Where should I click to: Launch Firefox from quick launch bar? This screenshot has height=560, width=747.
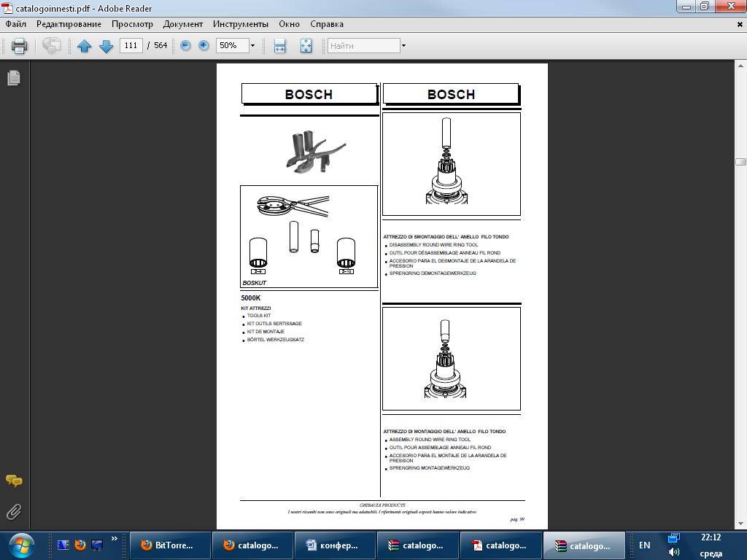[80, 544]
